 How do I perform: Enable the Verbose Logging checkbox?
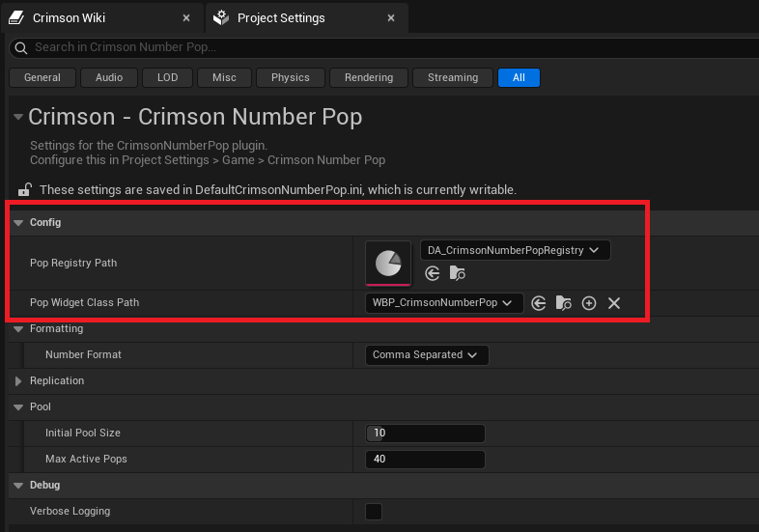pyautogui.click(x=374, y=512)
